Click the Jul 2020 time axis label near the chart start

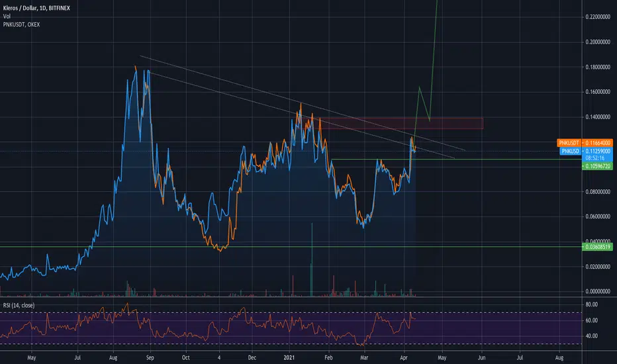click(77, 357)
